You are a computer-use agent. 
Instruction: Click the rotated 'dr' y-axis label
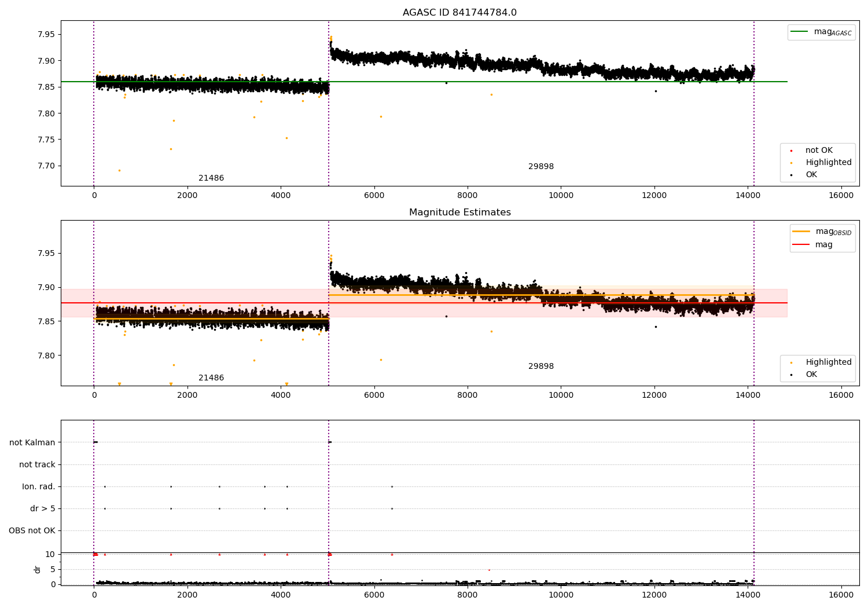coord(38,569)
